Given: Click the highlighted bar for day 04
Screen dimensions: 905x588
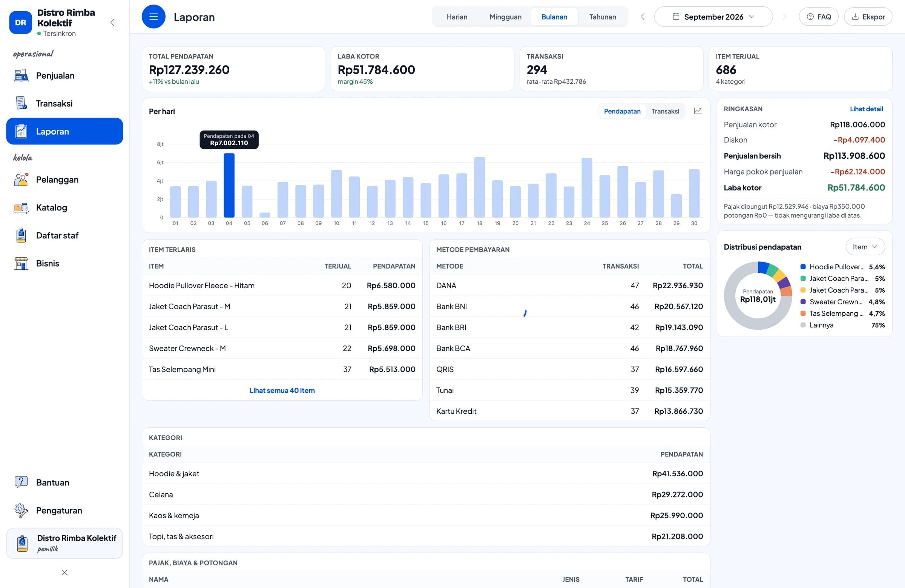Looking at the screenshot, I should (229, 185).
